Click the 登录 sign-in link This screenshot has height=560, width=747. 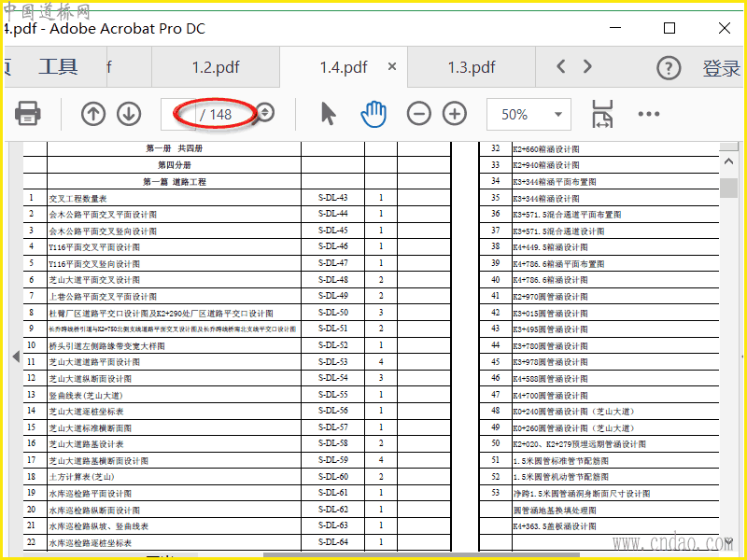coord(721,68)
